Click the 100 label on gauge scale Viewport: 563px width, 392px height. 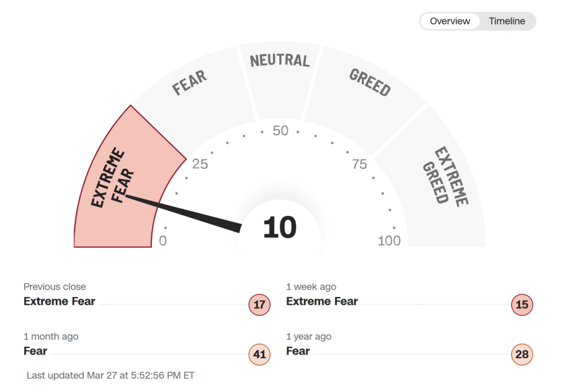click(389, 241)
